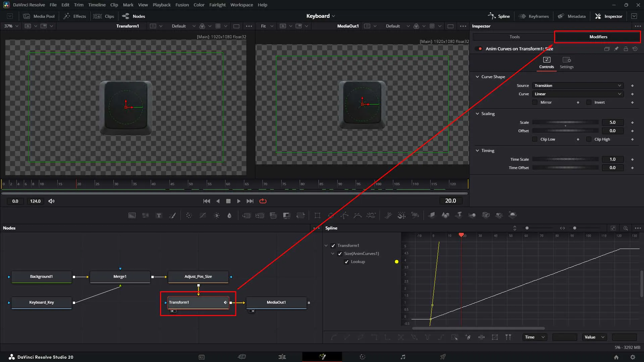Open the 37% viewer zoom dropdown
The height and width of the screenshot is (362, 644).
(x=11, y=26)
